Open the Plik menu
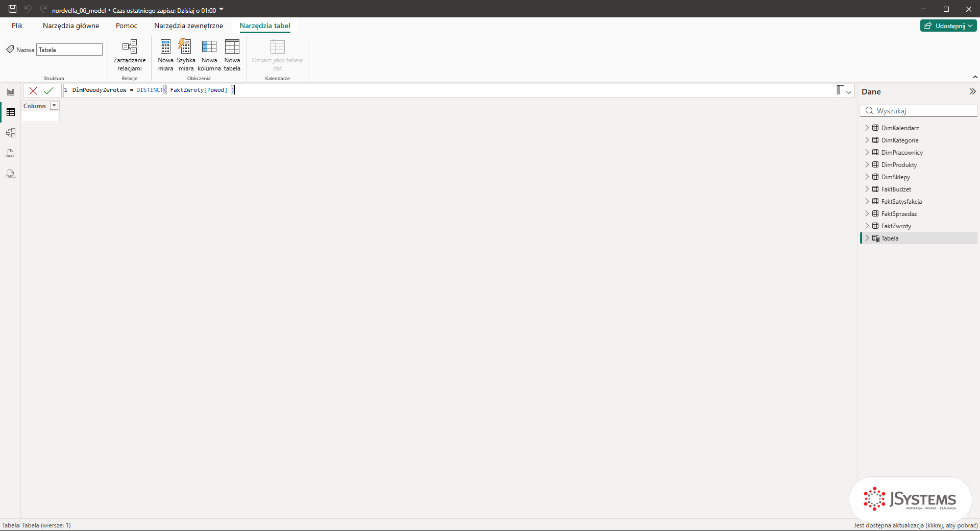This screenshot has height=531, width=980. (x=17, y=26)
